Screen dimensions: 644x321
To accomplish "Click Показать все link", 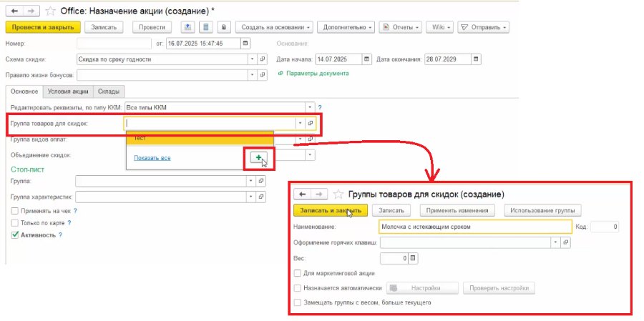I will tap(152, 157).
